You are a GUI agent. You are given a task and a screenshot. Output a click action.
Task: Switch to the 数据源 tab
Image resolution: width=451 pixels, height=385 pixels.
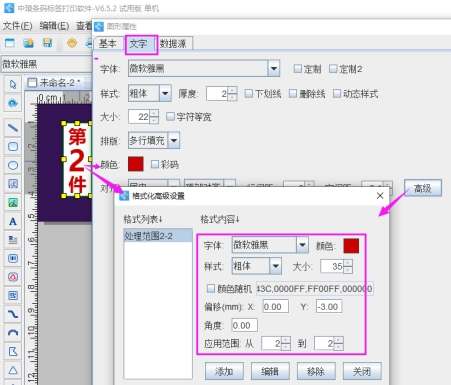[173, 44]
